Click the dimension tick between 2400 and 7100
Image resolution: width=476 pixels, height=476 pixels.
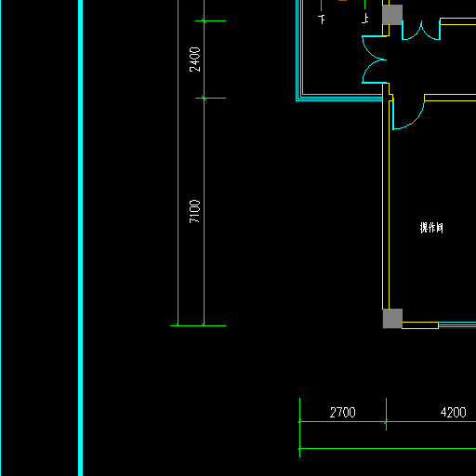coord(204,98)
